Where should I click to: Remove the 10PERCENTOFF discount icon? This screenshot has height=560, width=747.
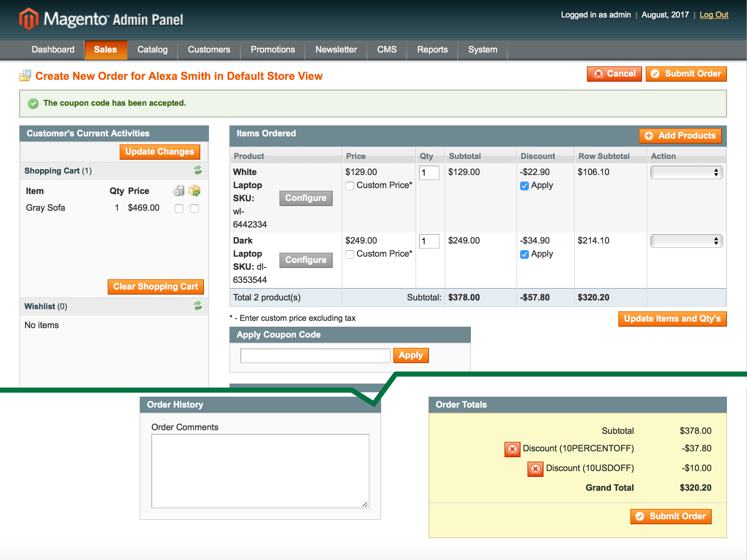(512, 449)
